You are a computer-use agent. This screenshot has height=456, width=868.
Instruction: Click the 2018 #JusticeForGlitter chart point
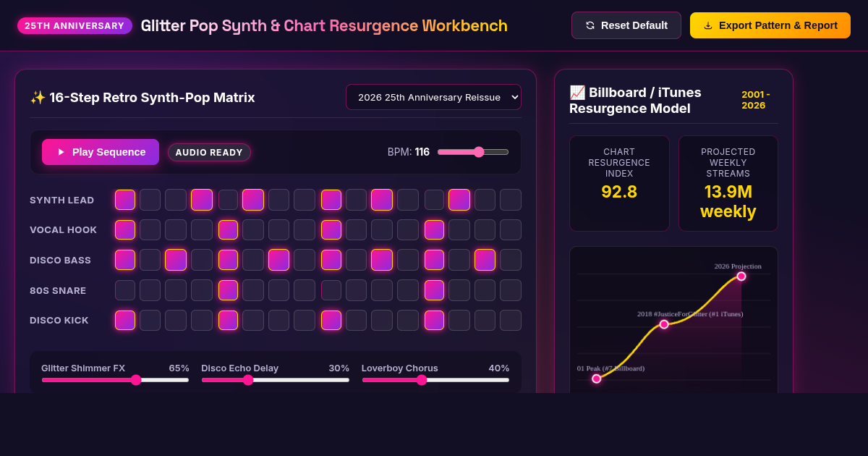(x=664, y=324)
